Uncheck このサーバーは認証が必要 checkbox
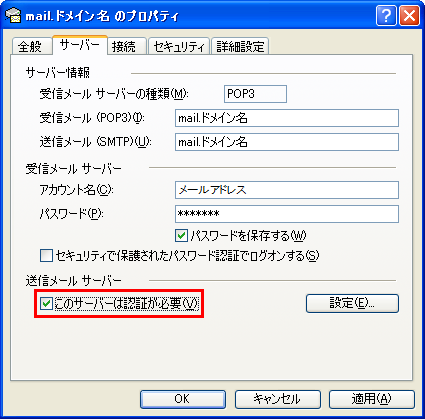This screenshot has height=420, width=425. pyautogui.click(x=46, y=304)
